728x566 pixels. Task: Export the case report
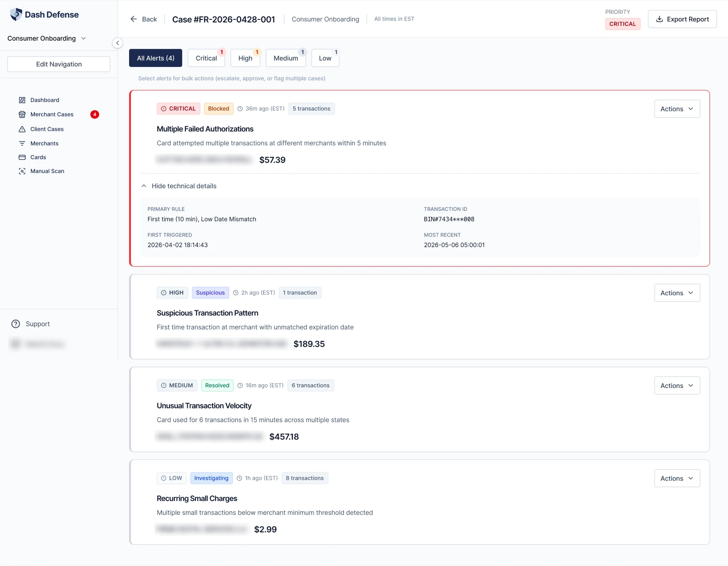coord(682,19)
